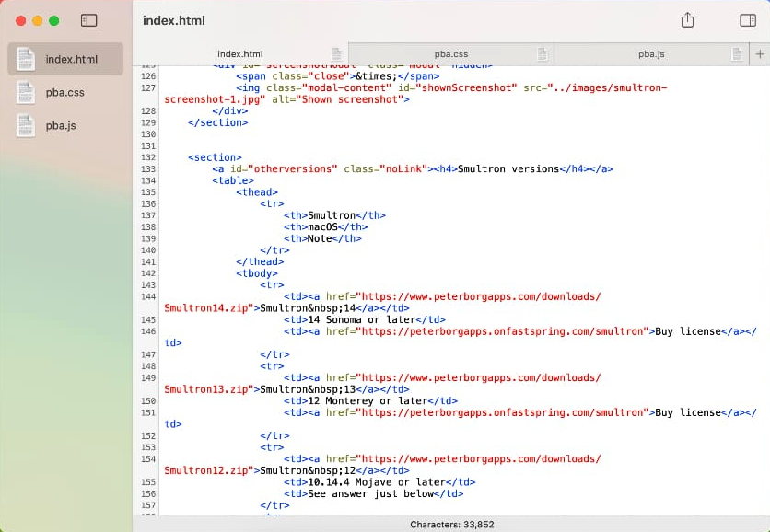770x532 pixels.
Task: Click the Characters count in status bar
Action: (x=451, y=524)
